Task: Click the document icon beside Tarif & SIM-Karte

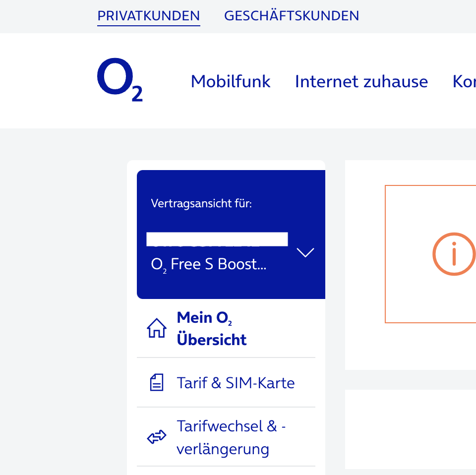Action: (x=157, y=383)
